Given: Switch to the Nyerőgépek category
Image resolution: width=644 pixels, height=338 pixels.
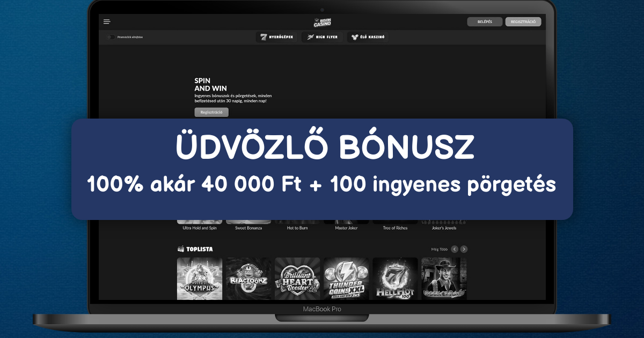Looking at the screenshot, I should coord(276,37).
